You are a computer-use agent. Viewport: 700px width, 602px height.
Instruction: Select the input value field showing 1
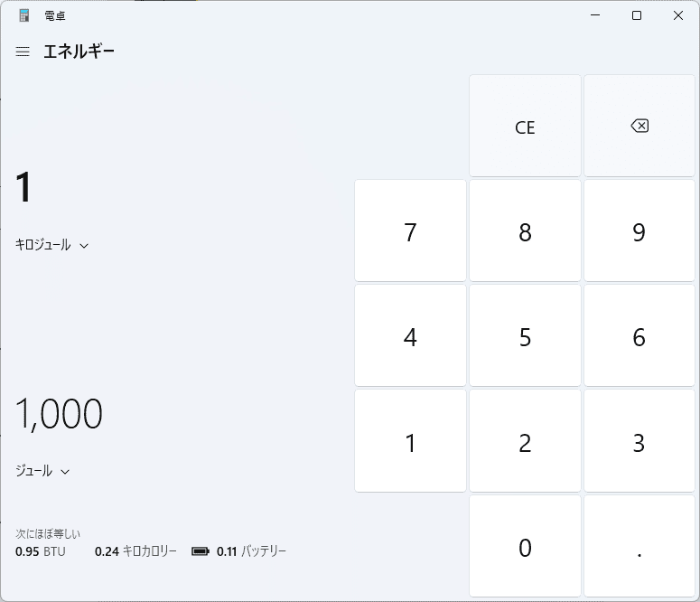[x=24, y=188]
